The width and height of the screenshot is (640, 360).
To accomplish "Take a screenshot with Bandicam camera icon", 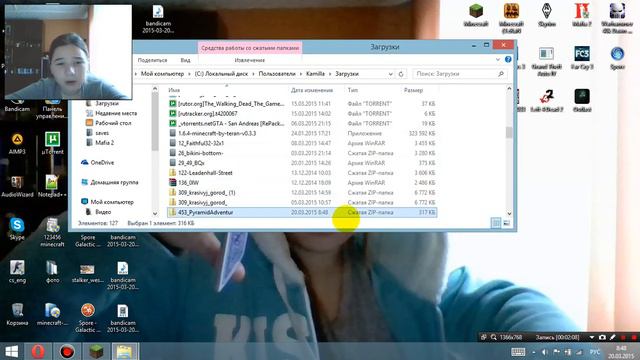I will coord(602,337).
